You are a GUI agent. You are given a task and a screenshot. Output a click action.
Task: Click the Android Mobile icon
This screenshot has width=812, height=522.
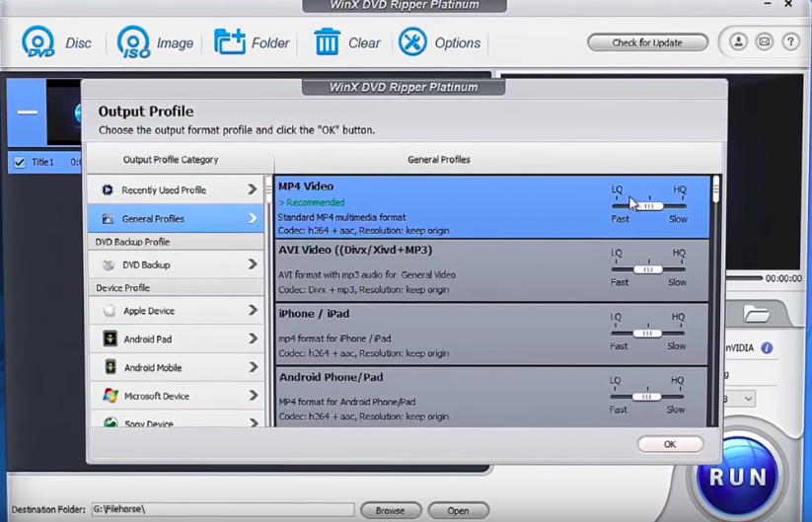[111, 368]
